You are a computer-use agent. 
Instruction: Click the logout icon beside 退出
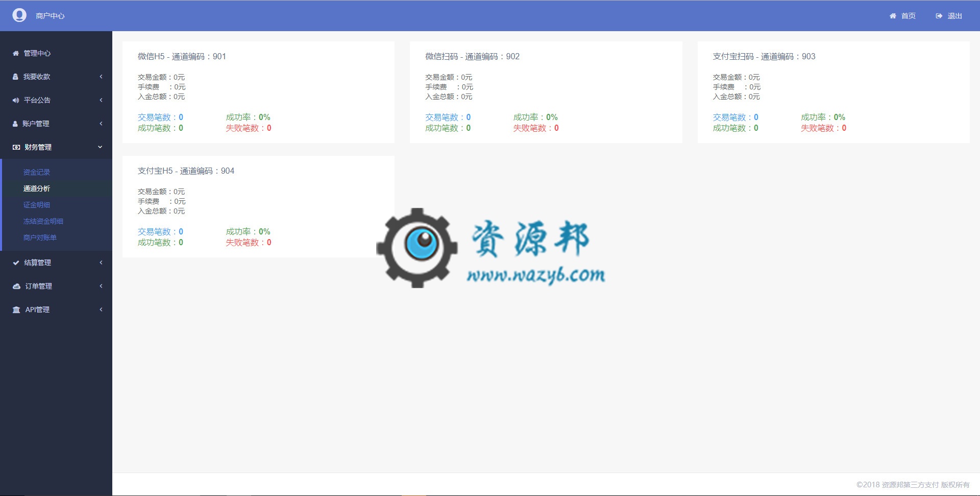click(939, 16)
